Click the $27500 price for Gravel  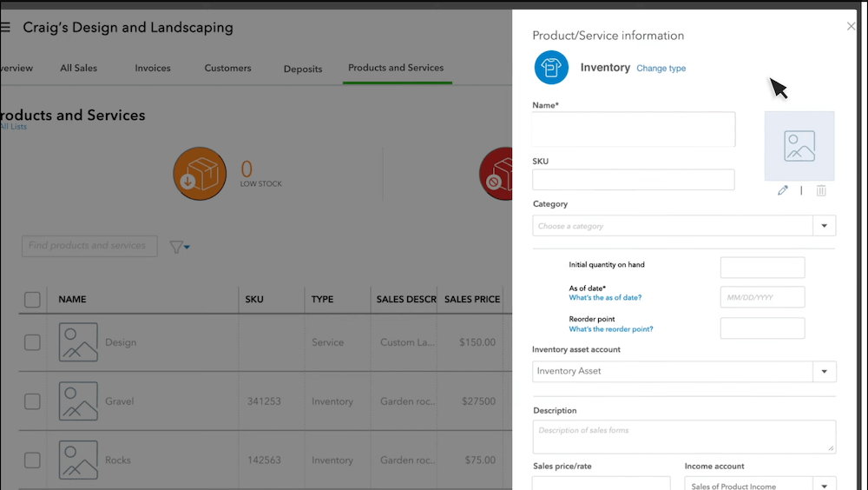tap(479, 401)
